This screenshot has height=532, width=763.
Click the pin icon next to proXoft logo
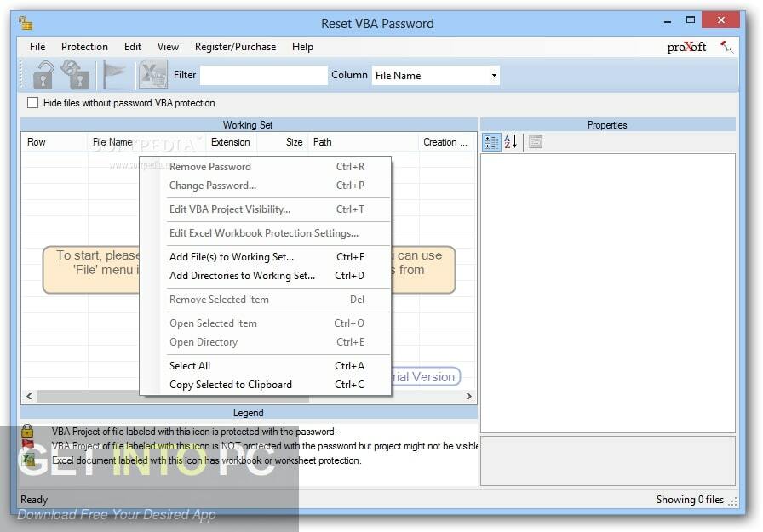726,47
